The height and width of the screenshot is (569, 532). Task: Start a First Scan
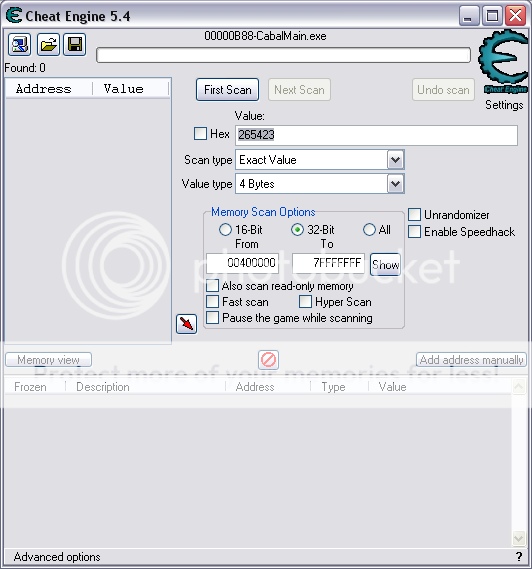(x=228, y=90)
